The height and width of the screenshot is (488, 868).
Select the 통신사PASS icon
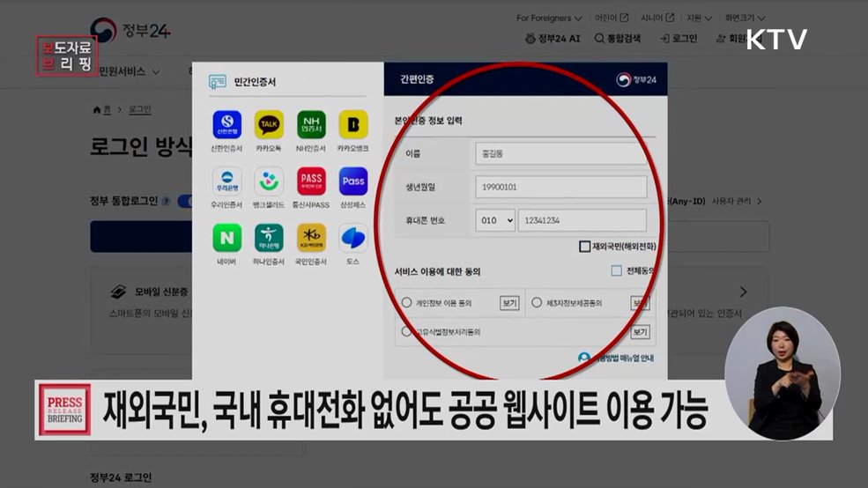[311, 181]
